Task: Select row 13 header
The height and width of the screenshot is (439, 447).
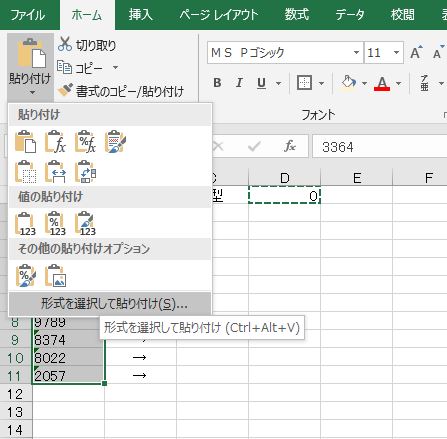Action: 16,412
